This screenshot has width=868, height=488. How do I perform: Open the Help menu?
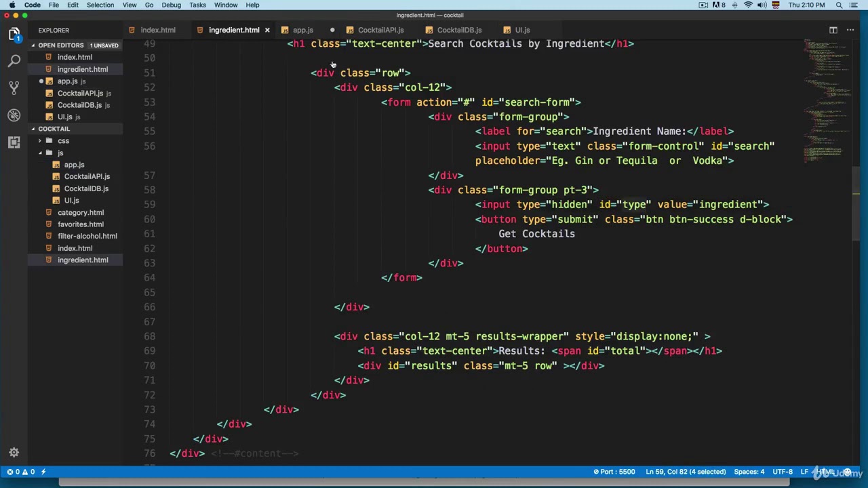click(252, 5)
